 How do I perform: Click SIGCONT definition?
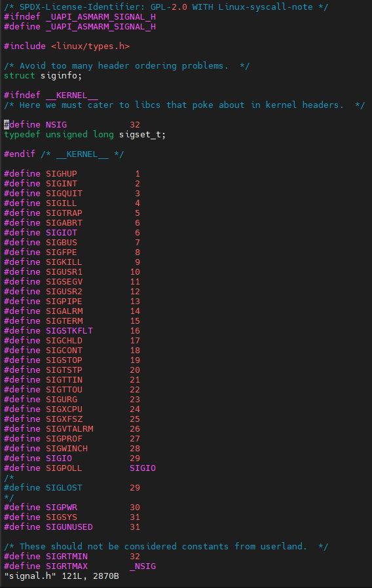(x=72, y=350)
